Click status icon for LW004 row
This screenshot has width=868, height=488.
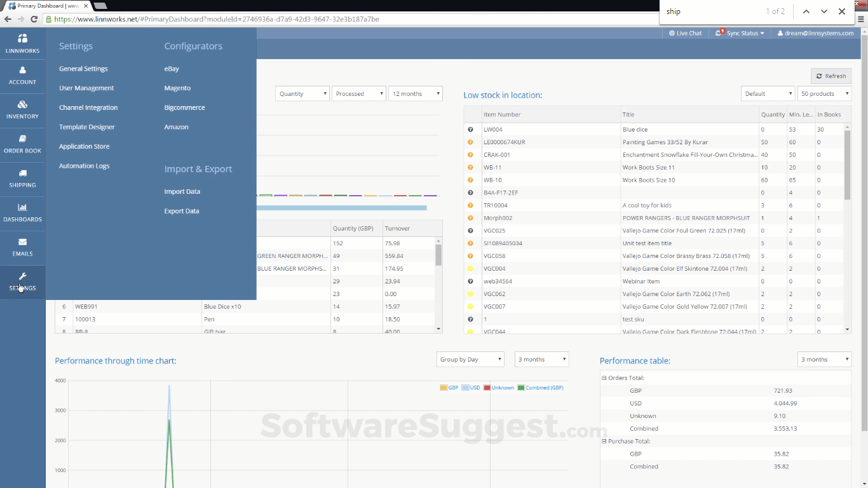pyautogui.click(x=470, y=130)
